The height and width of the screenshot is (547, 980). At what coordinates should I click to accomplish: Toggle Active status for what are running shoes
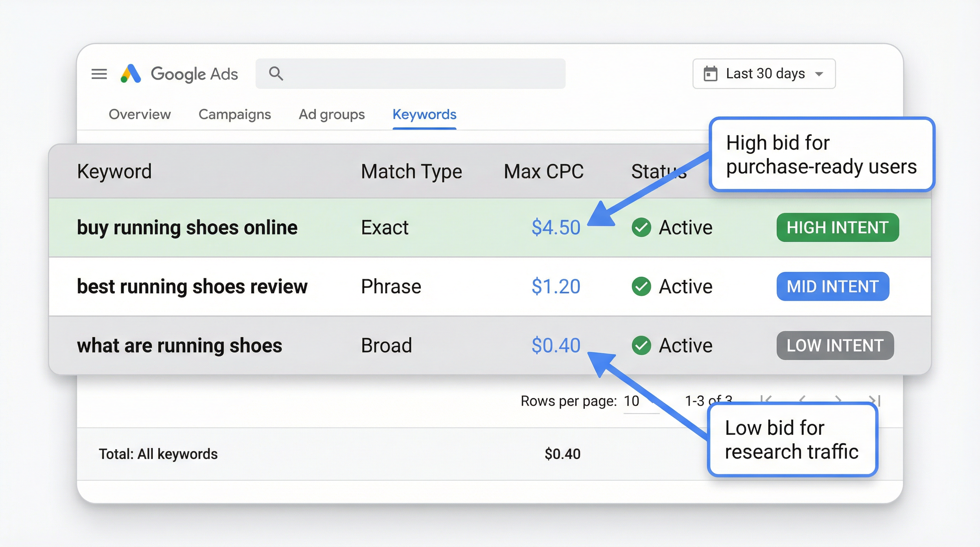click(x=641, y=345)
